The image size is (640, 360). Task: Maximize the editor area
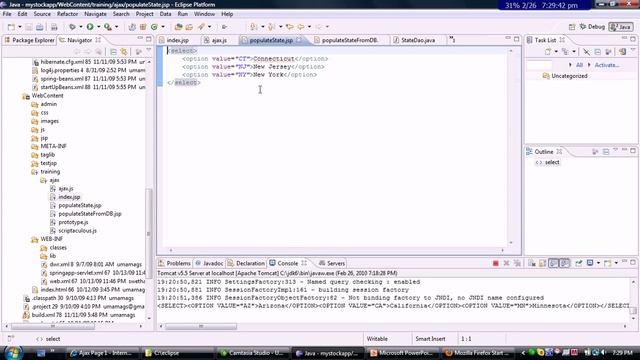point(517,39)
